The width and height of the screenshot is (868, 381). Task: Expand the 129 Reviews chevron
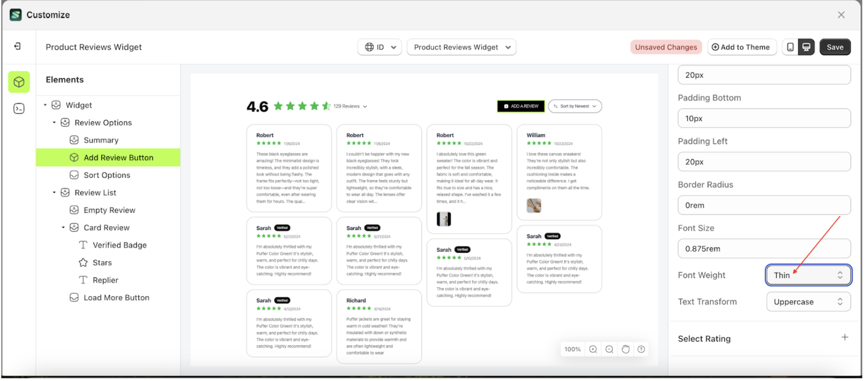pos(365,107)
